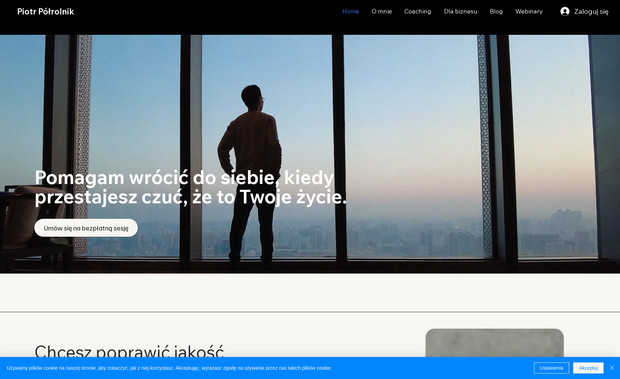Accept cookies with Akceptuj button

[x=588, y=368]
